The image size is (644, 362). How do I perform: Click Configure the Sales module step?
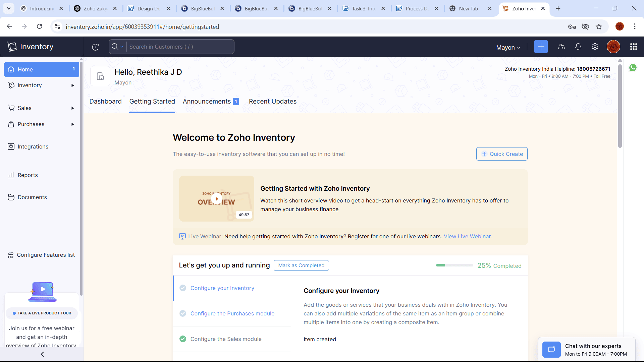[x=226, y=339]
